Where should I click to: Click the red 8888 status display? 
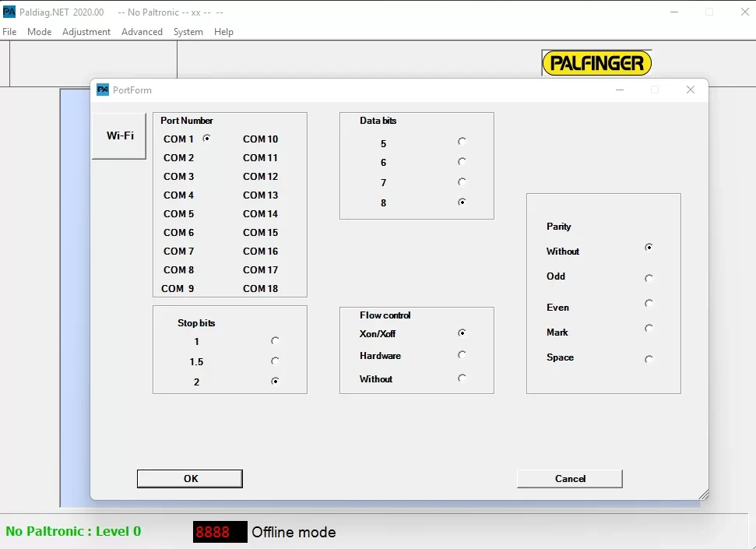pos(220,532)
